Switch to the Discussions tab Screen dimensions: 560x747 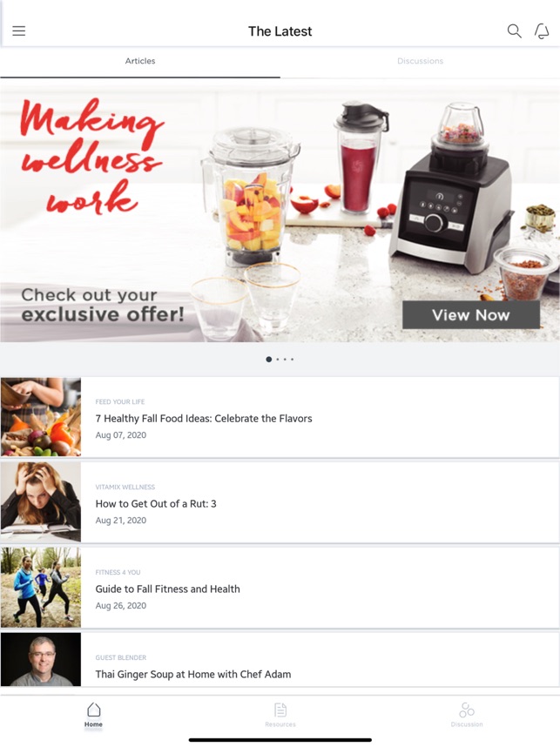point(420,61)
